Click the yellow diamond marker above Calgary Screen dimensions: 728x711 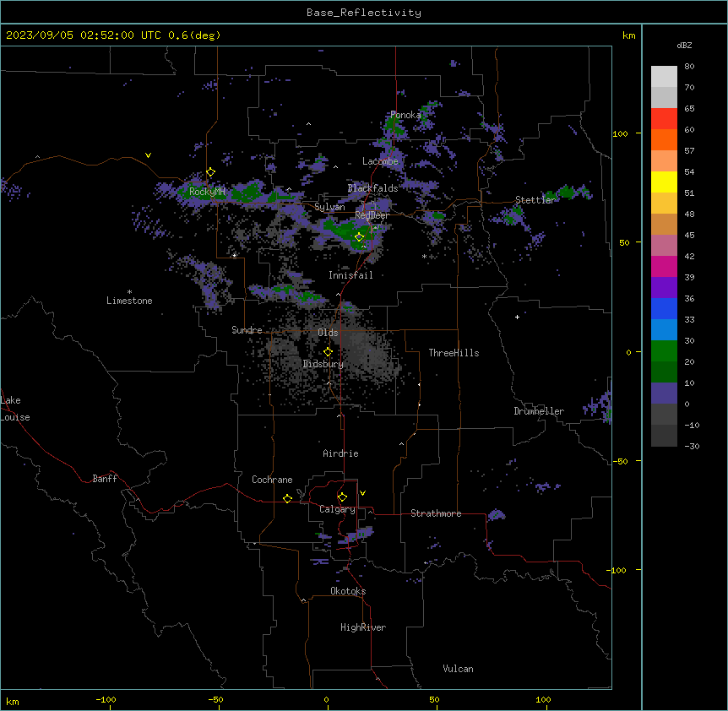342,497
